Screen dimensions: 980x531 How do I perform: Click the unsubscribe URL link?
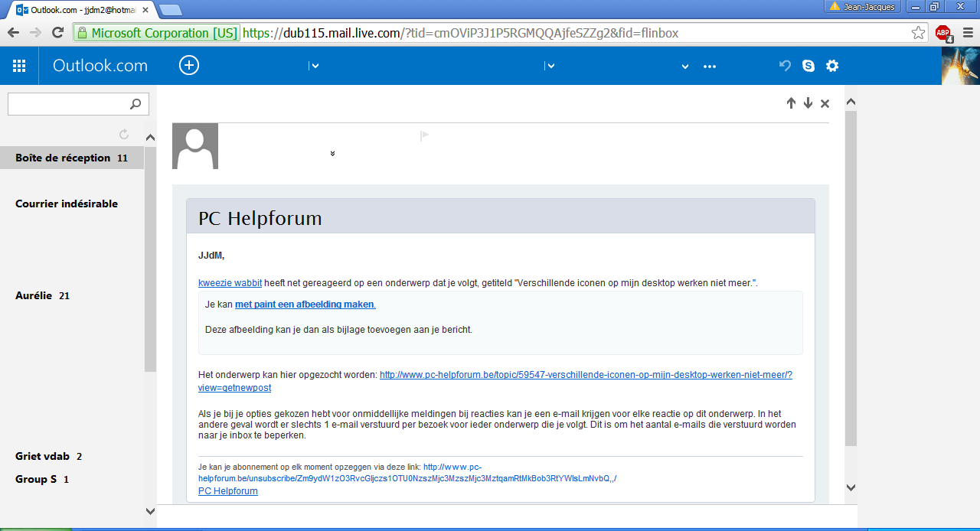click(407, 473)
